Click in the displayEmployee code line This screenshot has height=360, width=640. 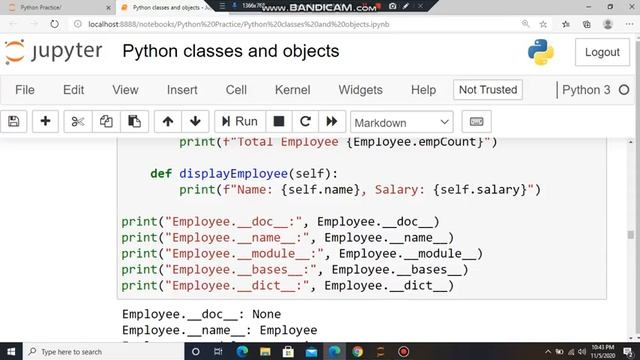pos(244,173)
